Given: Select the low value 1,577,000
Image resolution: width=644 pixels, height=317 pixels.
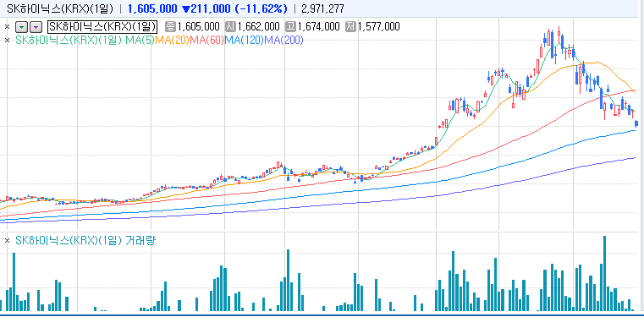Looking at the screenshot, I should point(378,27).
